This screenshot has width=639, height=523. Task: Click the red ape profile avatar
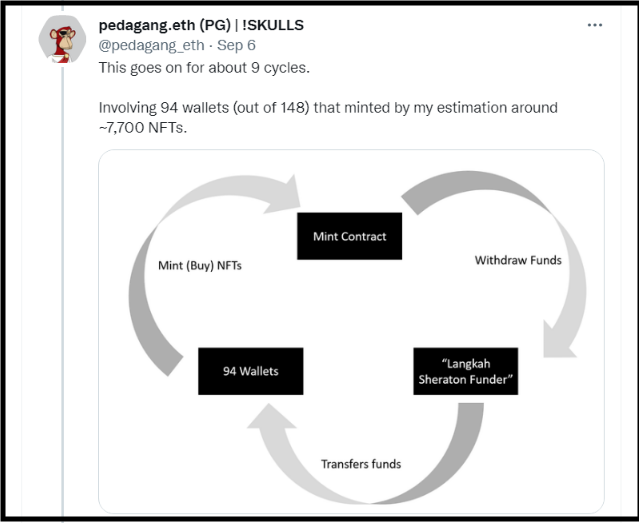[62, 39]
